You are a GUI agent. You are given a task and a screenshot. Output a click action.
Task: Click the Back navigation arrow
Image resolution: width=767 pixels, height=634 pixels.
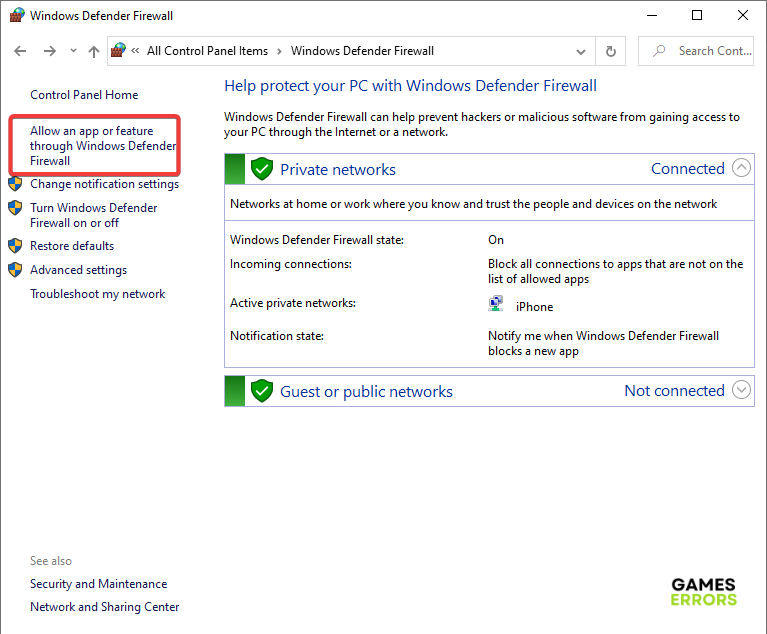[x=21, y=51]
